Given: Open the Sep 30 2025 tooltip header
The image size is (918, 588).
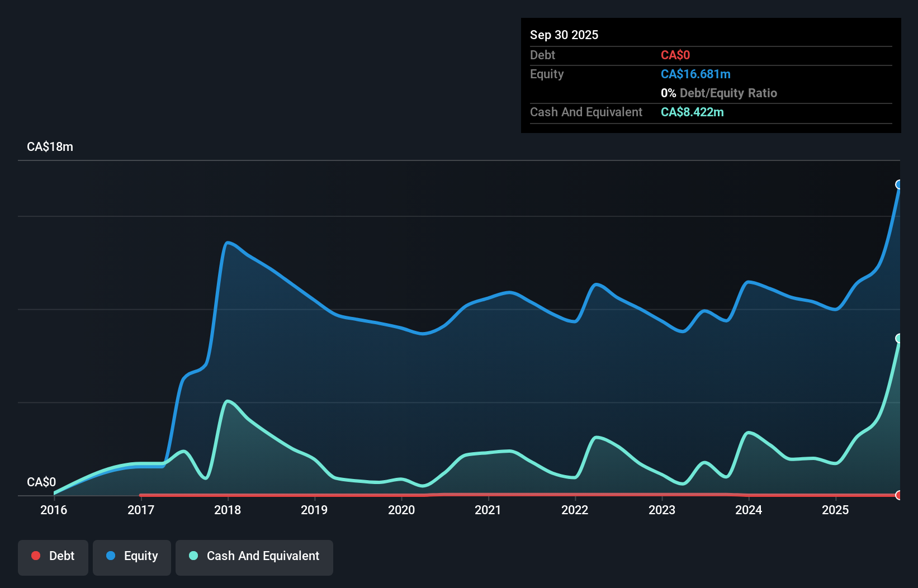Looking at the screenshot, I should (564, 35).
